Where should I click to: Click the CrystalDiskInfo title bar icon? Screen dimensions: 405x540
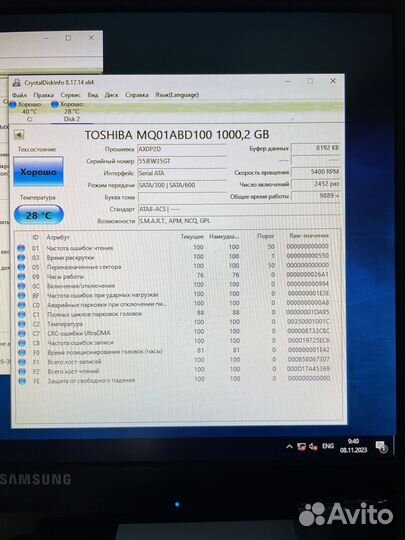pos(17,83)
